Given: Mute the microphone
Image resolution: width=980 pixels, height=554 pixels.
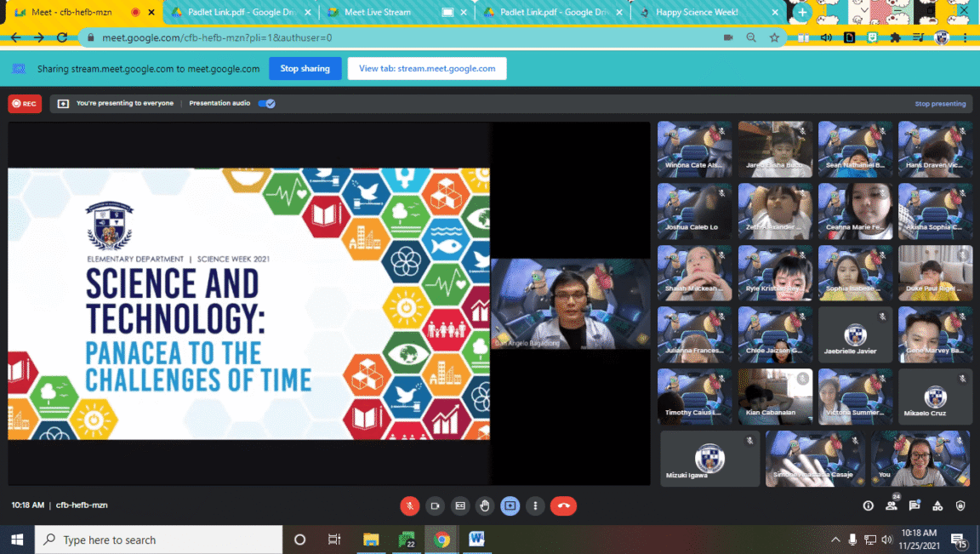Looking at the screenshot, I should [410, 505].
